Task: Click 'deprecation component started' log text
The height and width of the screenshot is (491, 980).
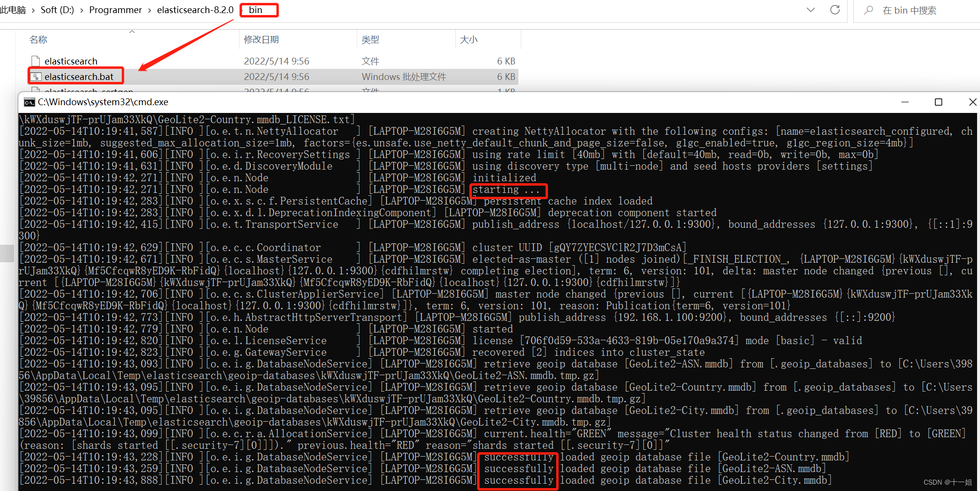Action: point(632,213)
